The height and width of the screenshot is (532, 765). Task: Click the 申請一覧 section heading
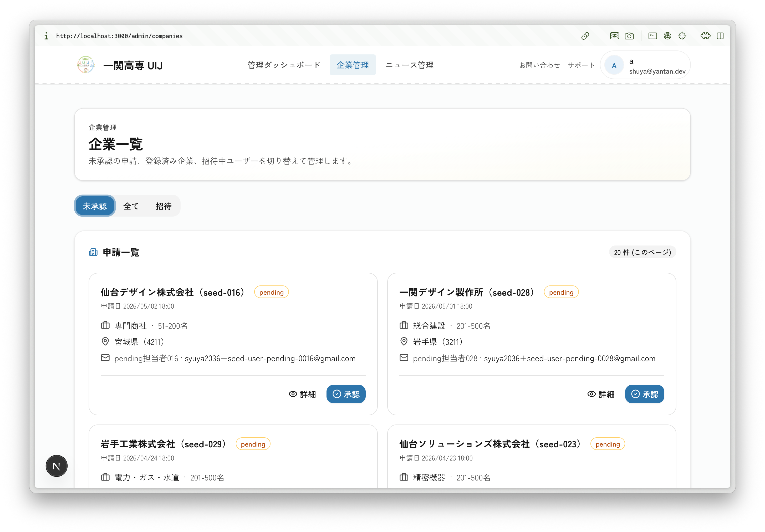(121, 252)
